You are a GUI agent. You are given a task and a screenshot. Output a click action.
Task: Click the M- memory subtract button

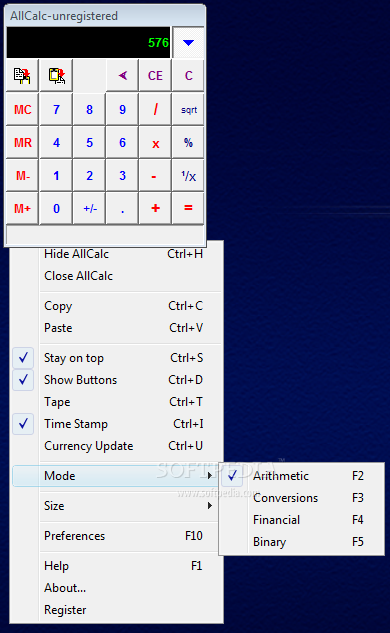click(x=23, y=176)
